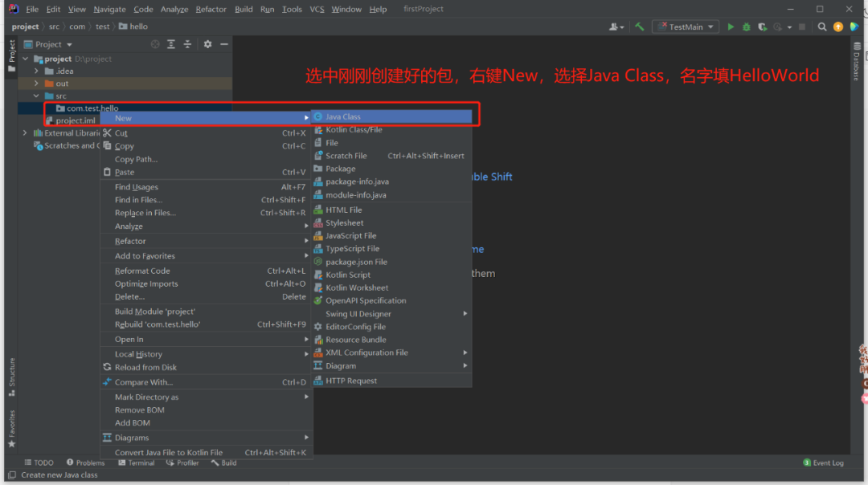The image size is (868, 485).
Task: Run TestMain with the green play icon
Action: [731, 26]
